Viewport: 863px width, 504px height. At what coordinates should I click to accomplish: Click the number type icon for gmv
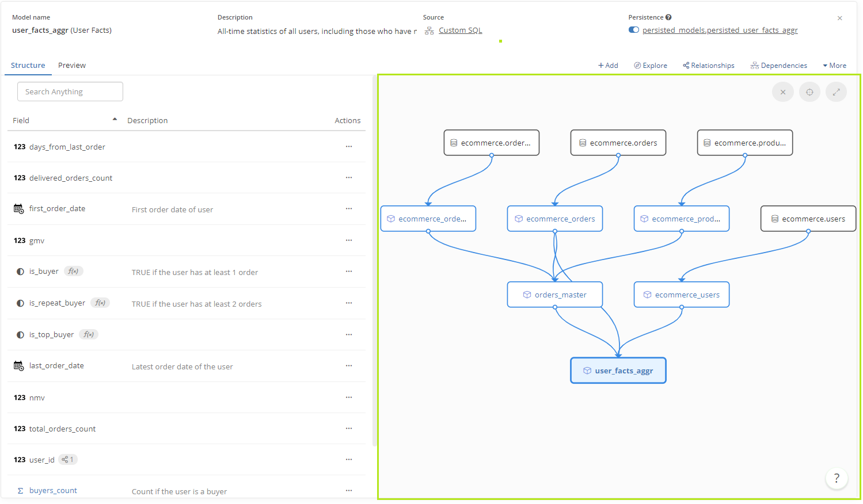tap(20, 240)
